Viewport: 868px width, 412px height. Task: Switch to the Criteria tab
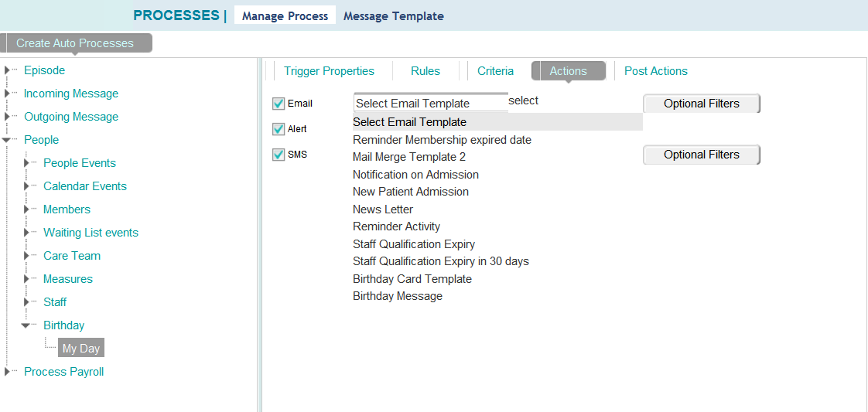495,71
